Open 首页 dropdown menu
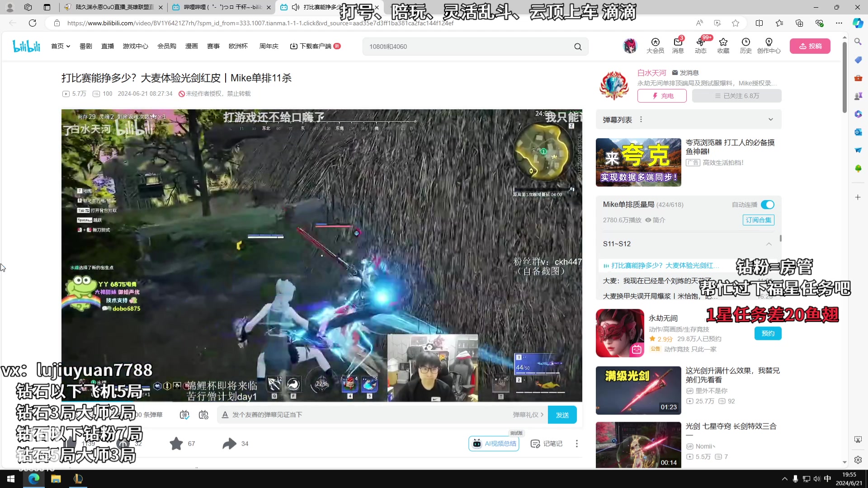868x488 pixels. click(61, 46)
